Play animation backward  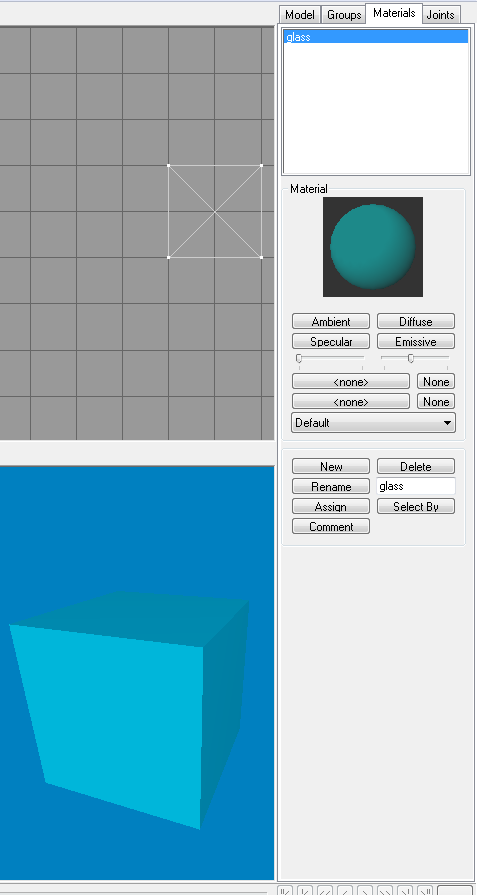[325, 890]
